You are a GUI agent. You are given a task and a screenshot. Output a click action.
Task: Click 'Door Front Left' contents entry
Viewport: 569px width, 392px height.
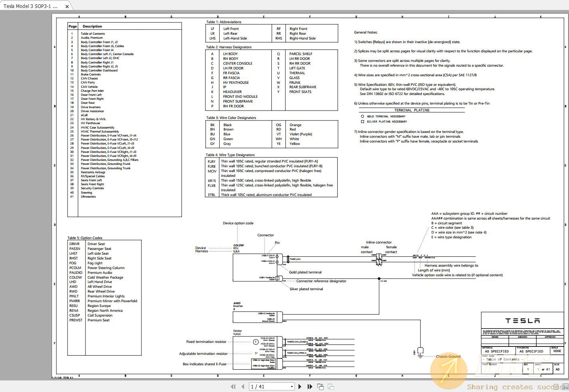[91, 95]
